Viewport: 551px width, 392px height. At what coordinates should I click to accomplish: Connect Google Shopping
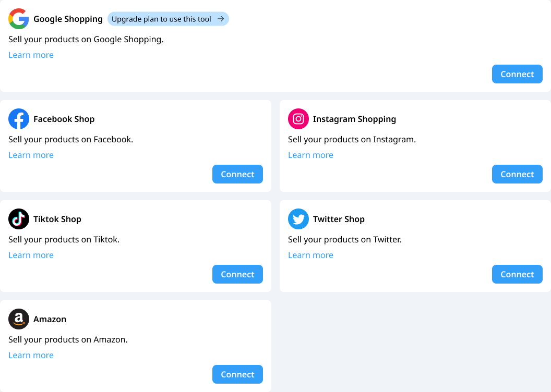click(517, 74)
